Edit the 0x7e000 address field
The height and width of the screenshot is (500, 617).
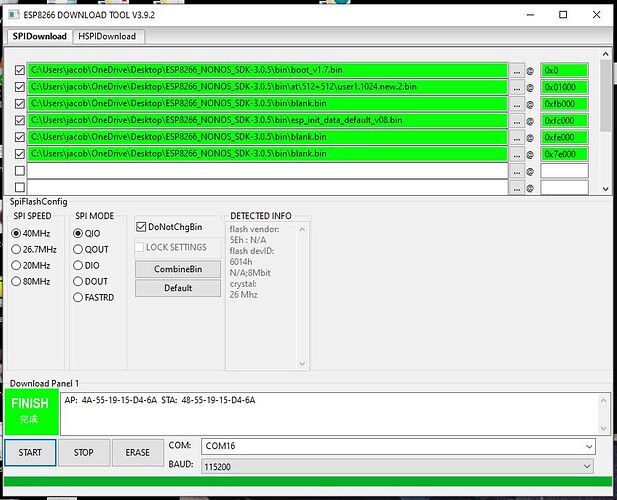point(565,154)
